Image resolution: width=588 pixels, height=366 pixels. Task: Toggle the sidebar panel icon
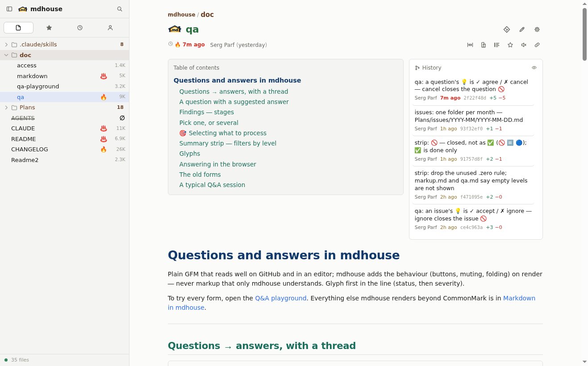(x=9, y=9)
